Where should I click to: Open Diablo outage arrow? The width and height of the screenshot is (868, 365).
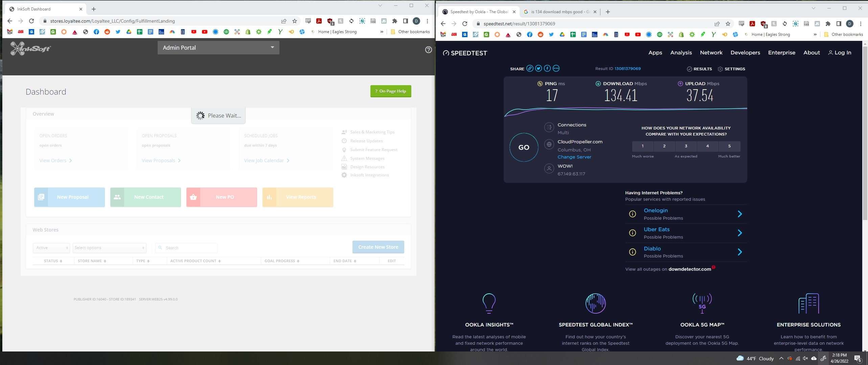(x=740, y=252)
